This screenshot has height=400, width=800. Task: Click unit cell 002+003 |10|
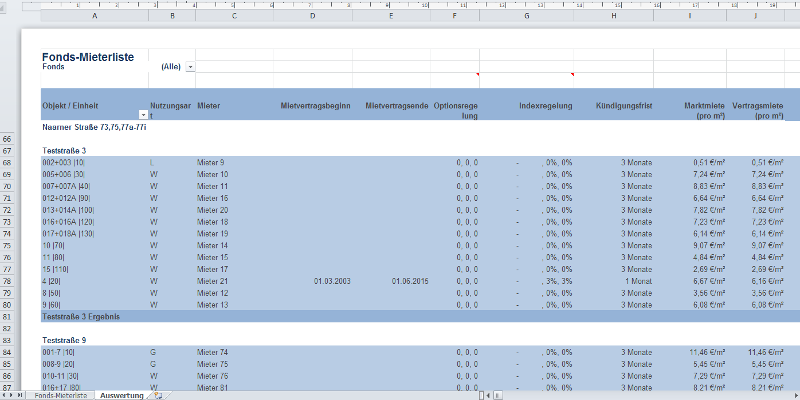click(64, 163)
